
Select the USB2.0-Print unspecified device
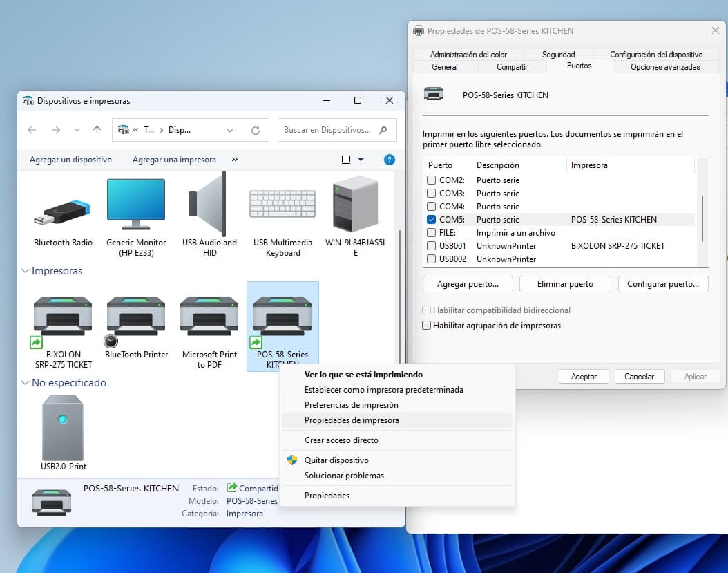63,428
